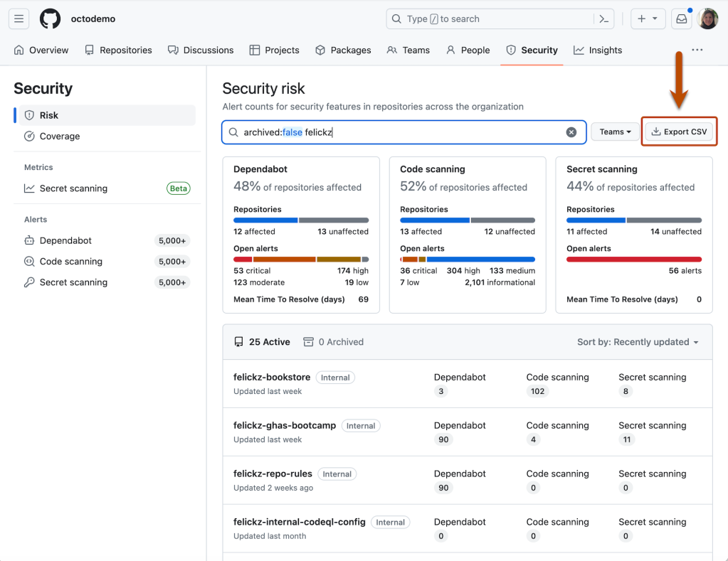Open the hamburger navigation menu icon
Image resolution: width=728 pixels, height=561 pixels.
pyautogui.click(x=19, y=18)
